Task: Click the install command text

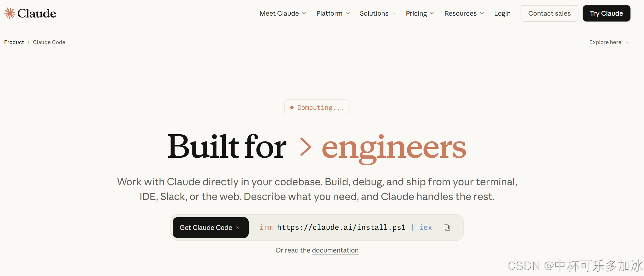Action: [x=345, y=228]
